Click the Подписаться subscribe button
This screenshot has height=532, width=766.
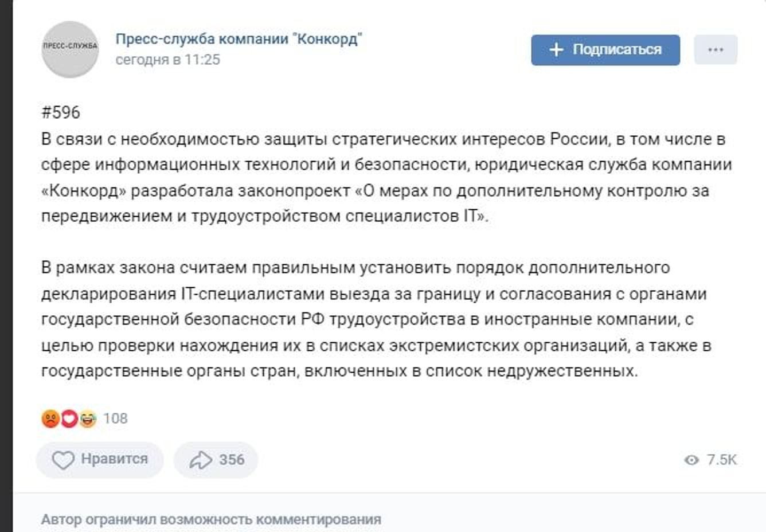pyautogui.click(x=605, y=50)
